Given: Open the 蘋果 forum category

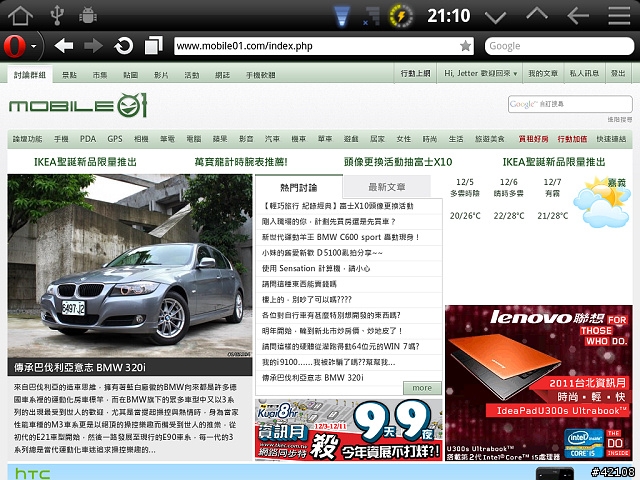Looking at the screenshot, I should (220, 139).
